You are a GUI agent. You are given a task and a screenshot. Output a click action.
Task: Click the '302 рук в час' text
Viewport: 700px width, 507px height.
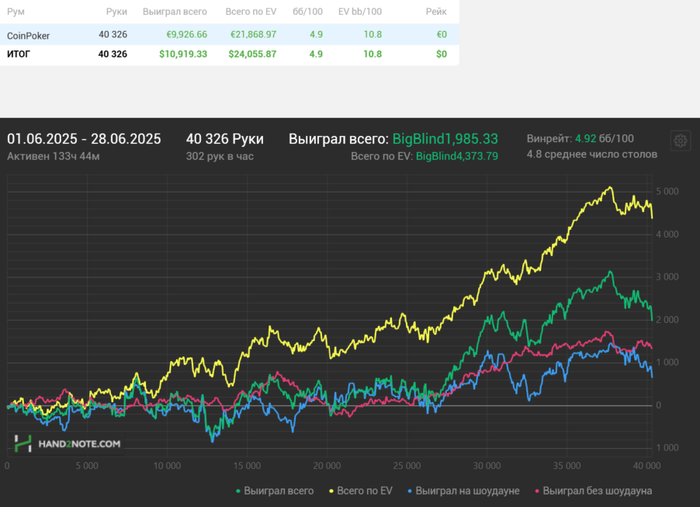coord(220,156)
